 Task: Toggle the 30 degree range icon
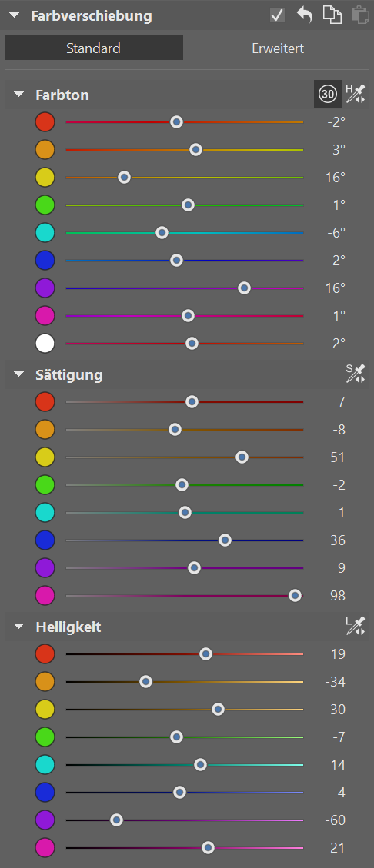click(328, 94)
